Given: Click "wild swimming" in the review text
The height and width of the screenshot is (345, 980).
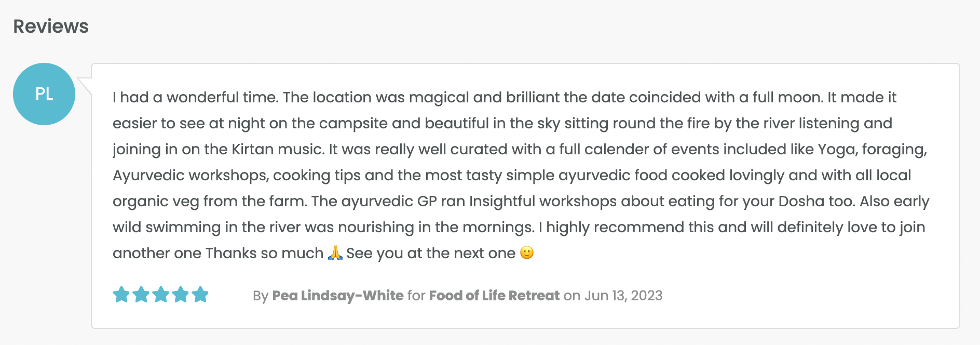Looking at the screenshot, I should (x=167, y=228).
